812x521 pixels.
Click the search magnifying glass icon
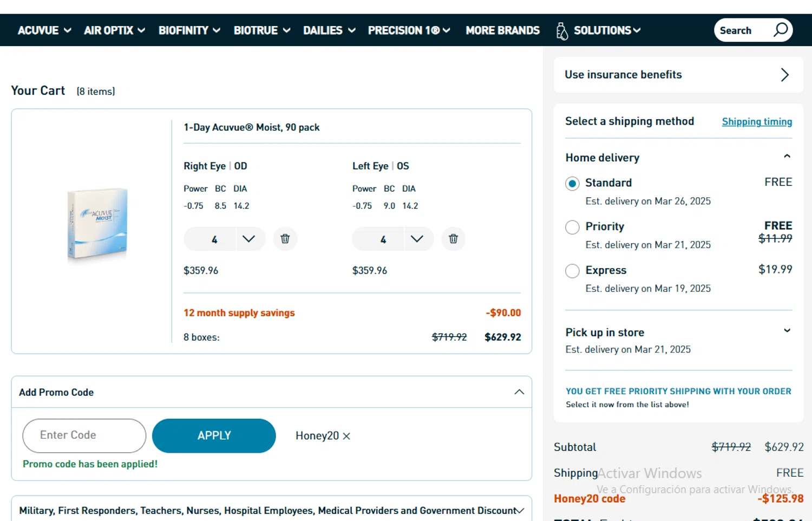coord(781,30)
